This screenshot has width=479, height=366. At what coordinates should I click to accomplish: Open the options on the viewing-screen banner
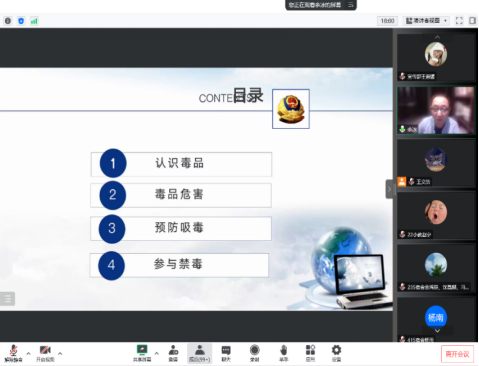(x=351, y=5)
